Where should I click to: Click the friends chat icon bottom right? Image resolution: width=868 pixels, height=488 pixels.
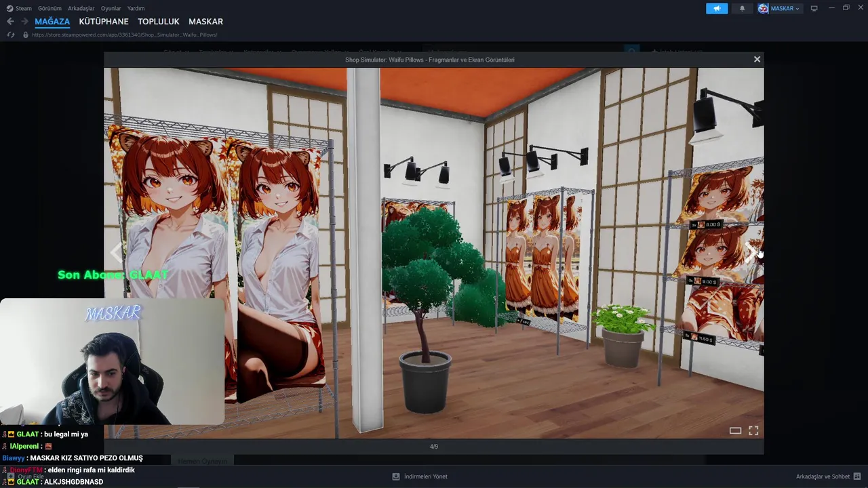tap(857, 476)
